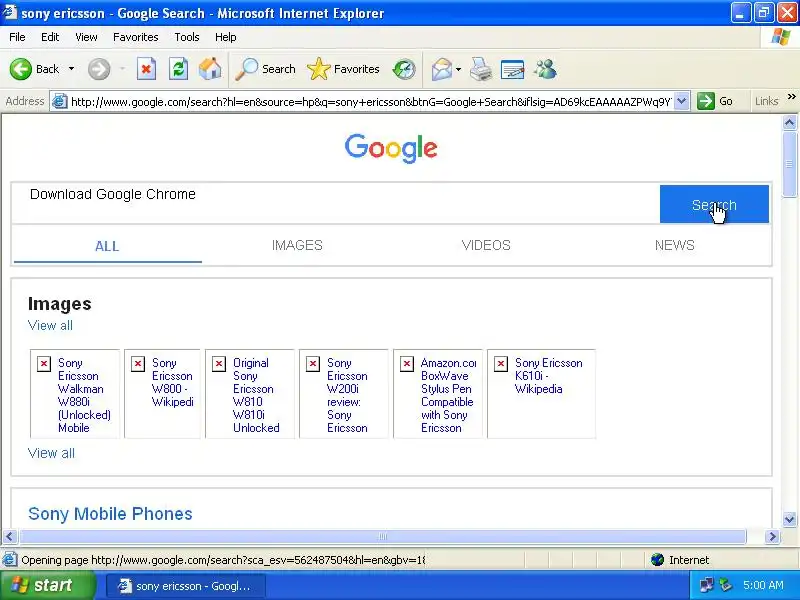
Task: Expand the Mail dropdown arrow
Action: (x=458, y=69)
